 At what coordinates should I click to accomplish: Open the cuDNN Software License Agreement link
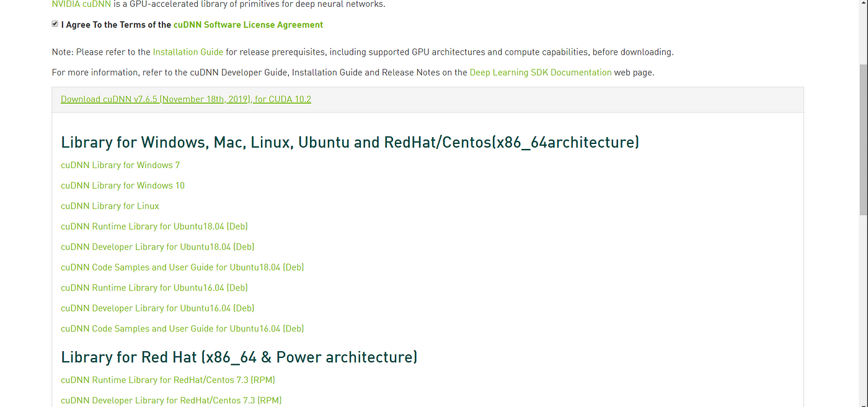[x=248, y=25]
